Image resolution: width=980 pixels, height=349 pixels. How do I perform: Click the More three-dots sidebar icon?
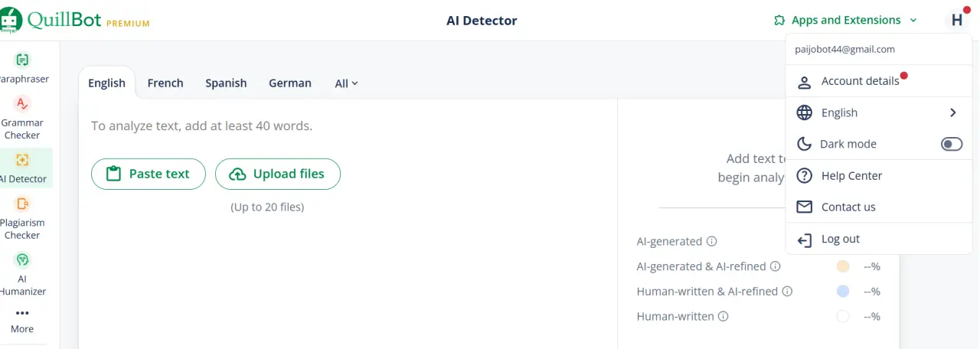tap(22, 313)
